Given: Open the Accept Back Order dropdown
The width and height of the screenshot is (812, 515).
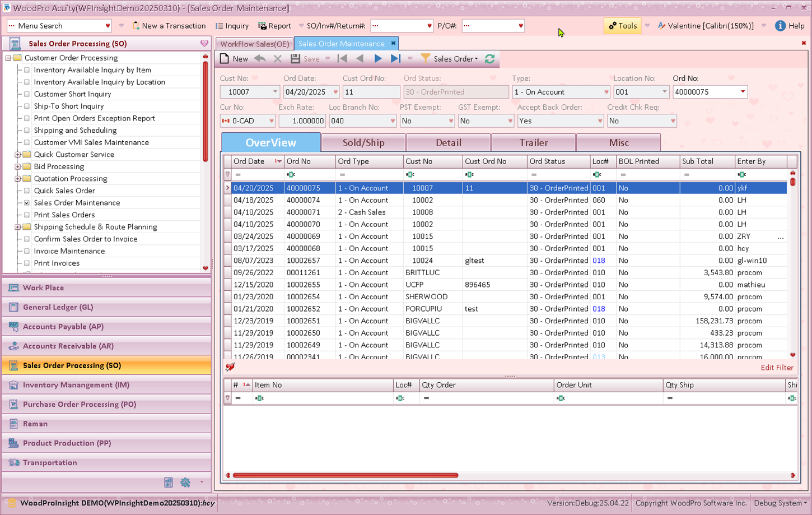Looking at the screenshot, I should click(x=600, y=121).
